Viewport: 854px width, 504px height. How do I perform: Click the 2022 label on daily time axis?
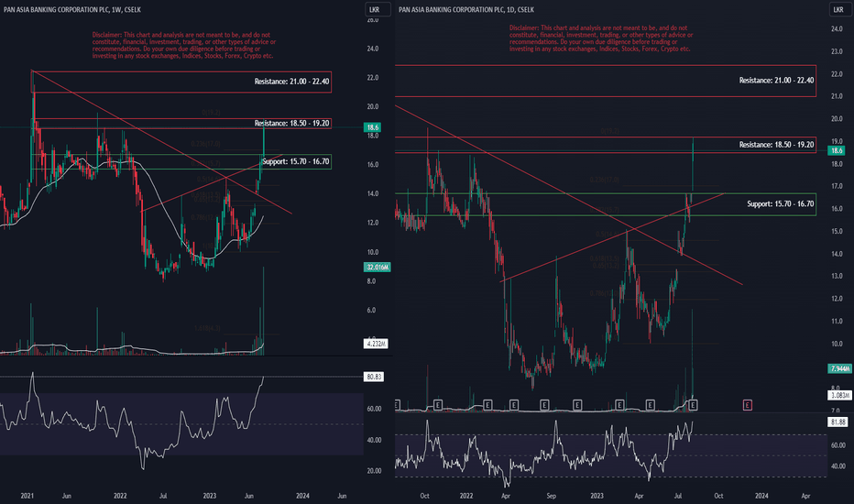[465, 496]
